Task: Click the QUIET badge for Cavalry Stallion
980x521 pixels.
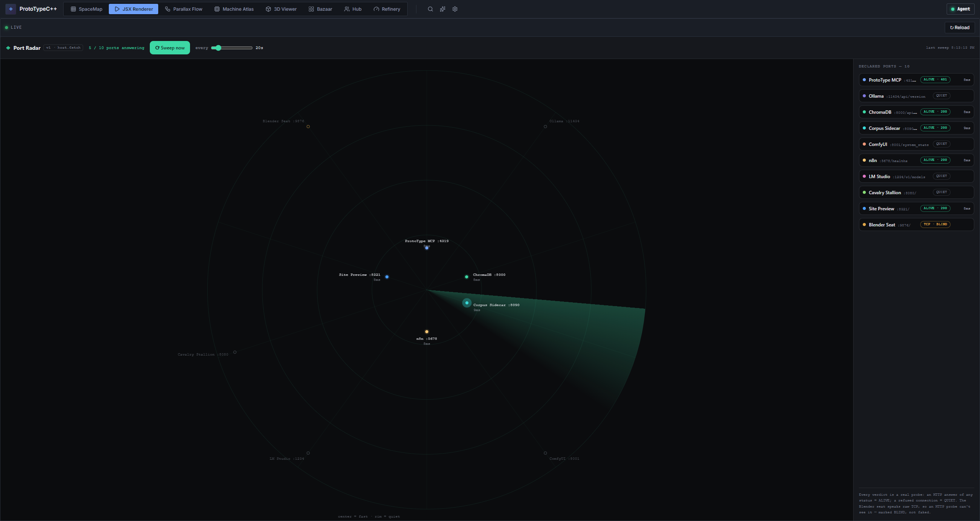Action: point(941,192)
